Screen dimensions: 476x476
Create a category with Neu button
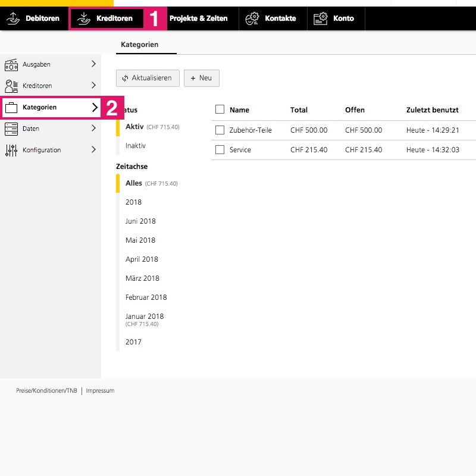201,78
